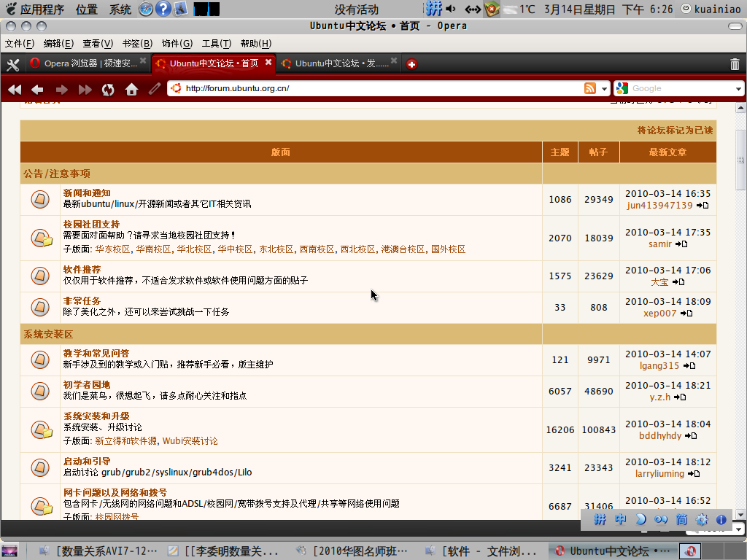Click the kuainiao user menu in panel
Image resolution: width=747 pixels, height=560 pixels.
tap(711, 9)
